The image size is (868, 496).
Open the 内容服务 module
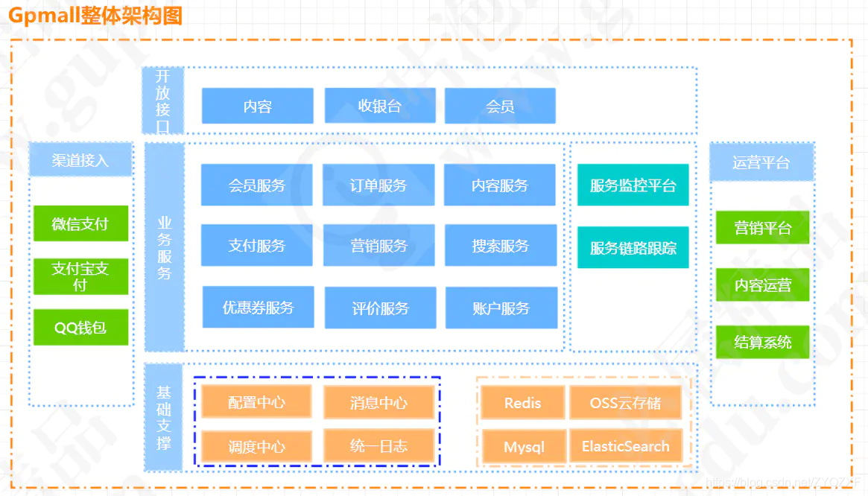tap(501, 185)
